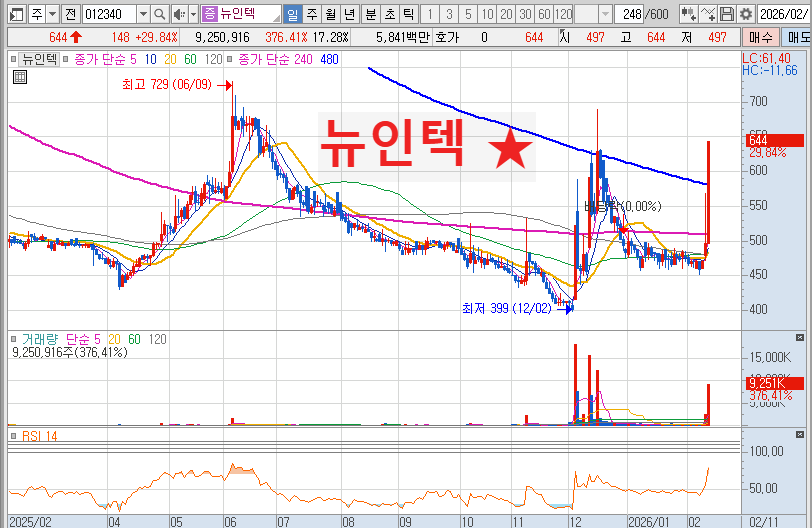Focus the stock code field showing 012340
Image resolution: width=812 pixels, height=528 pixels.
[x=109, y=14]
